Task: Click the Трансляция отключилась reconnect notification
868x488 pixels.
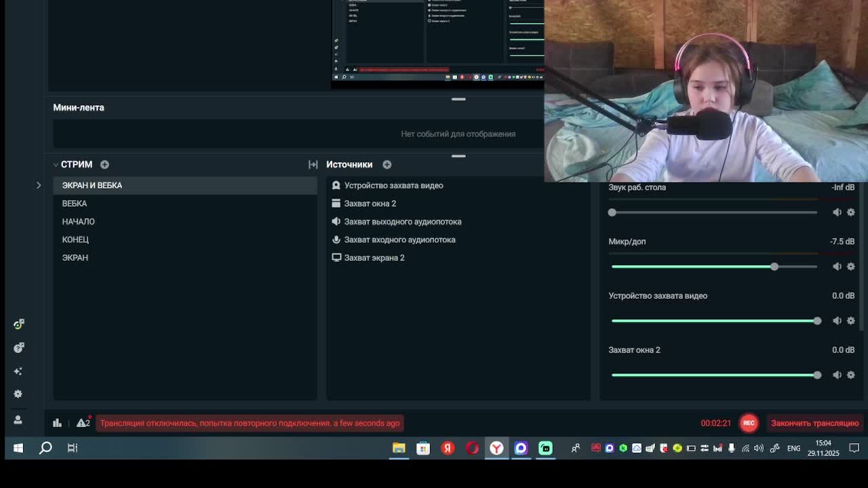Action: point(250,423)
